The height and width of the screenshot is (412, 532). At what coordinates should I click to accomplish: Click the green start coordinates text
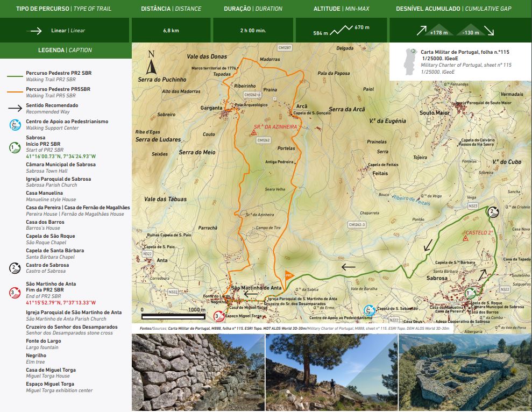pyautogui.click(x=60, y=157)
